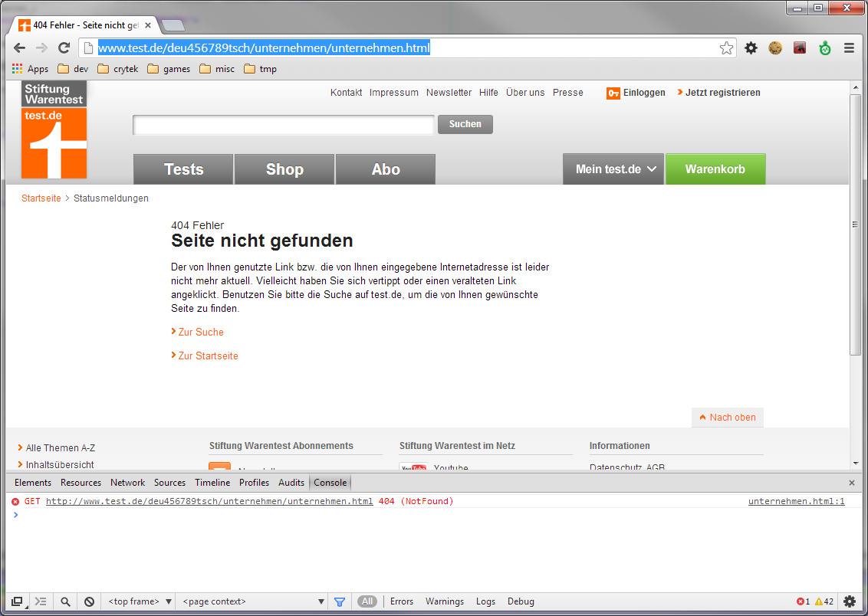Click the green stopwatch extension icon
This screenshot has width=868, height=616.
(x=824, y=48)
